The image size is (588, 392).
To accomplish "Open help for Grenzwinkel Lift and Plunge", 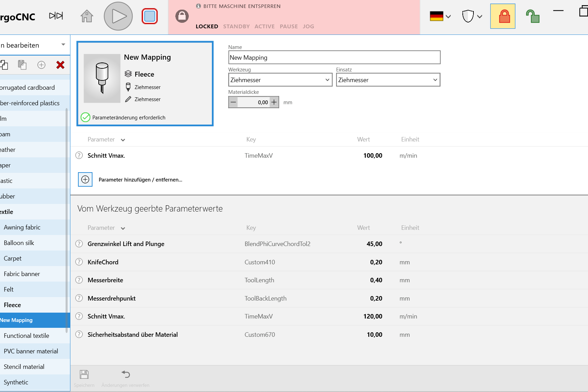I will click(79, 244).
